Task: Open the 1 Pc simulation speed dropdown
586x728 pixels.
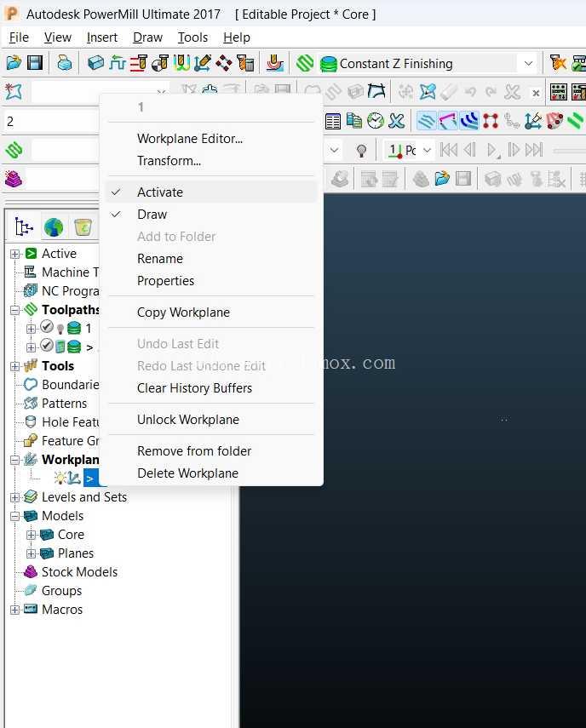Action: [428, 151]
